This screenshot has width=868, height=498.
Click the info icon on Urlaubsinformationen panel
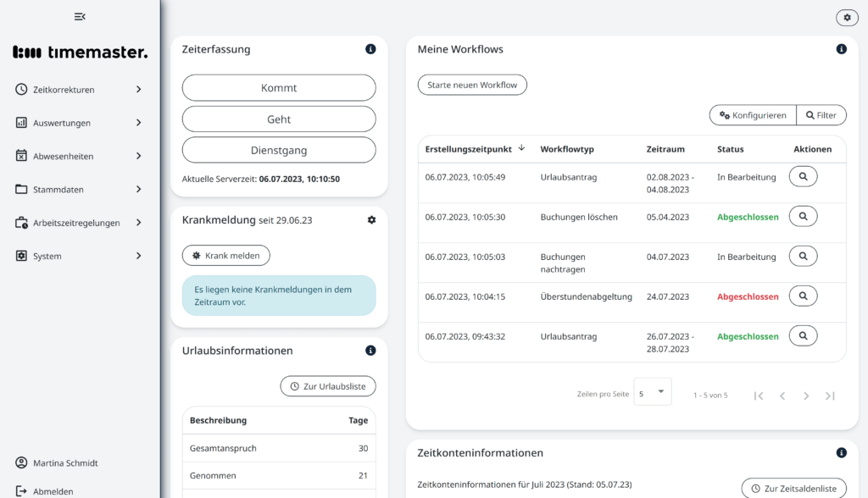370,350
